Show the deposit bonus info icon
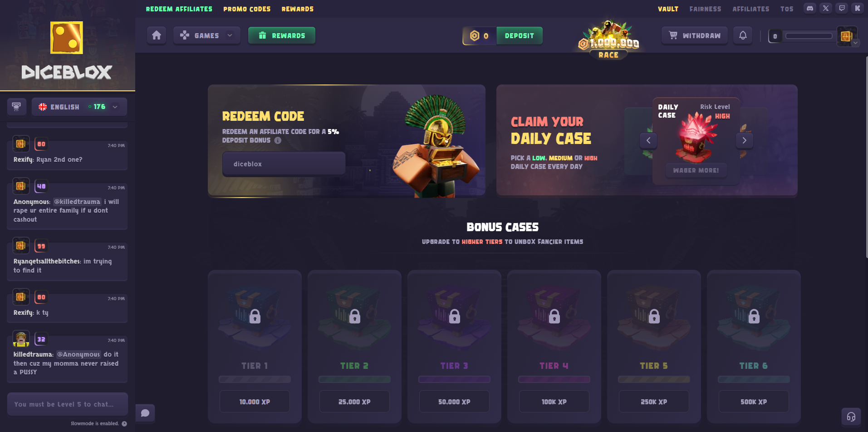 click(x=278, y=140)
